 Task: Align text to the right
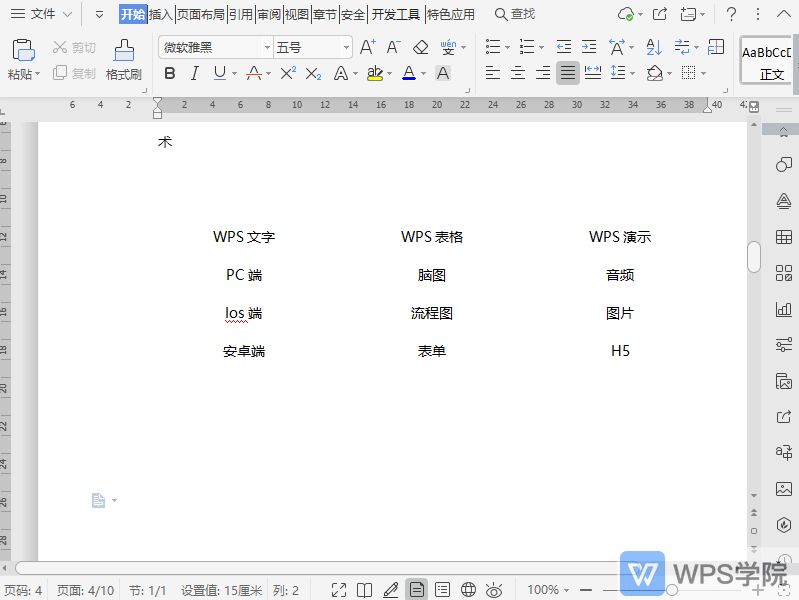[x=543, y=73]
